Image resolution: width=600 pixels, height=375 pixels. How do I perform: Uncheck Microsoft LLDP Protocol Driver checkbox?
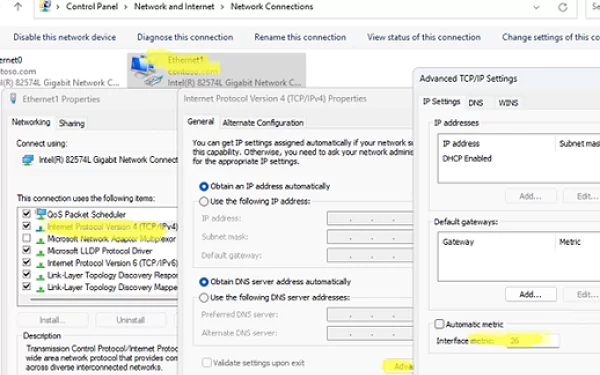[x=26, y=250]
